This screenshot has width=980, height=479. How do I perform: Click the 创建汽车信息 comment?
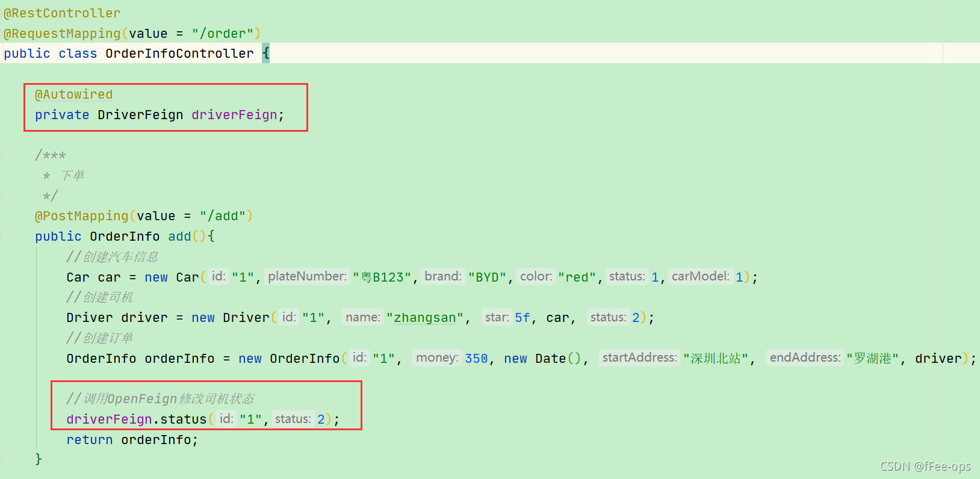pyautogui.click(x=113, y=257)
